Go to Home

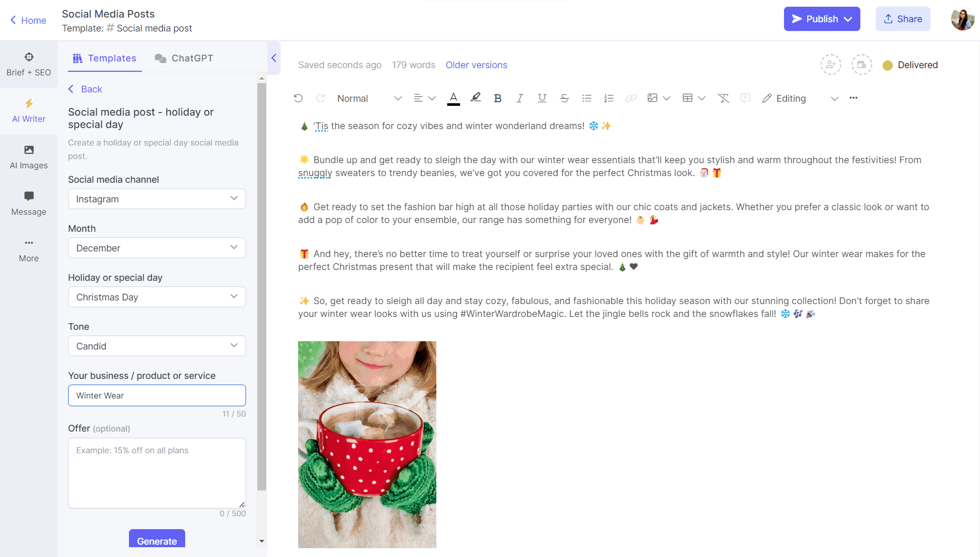(x=28, y=20)
